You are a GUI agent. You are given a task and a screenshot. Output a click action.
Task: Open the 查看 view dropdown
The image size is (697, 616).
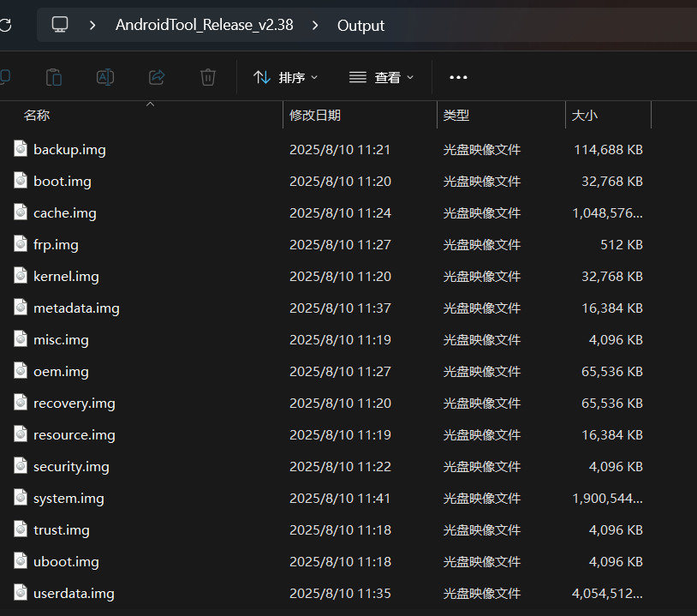tap(381, 77)
